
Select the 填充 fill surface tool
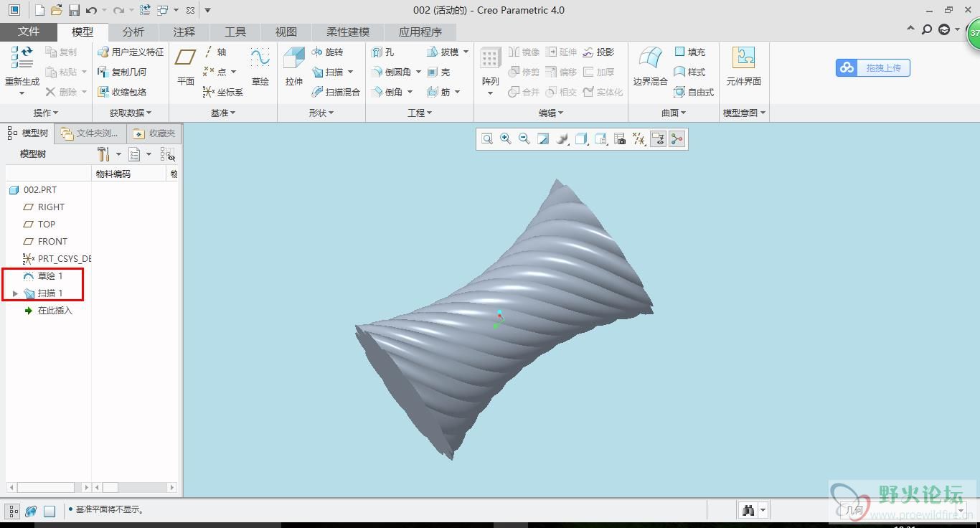click(690, 52)
